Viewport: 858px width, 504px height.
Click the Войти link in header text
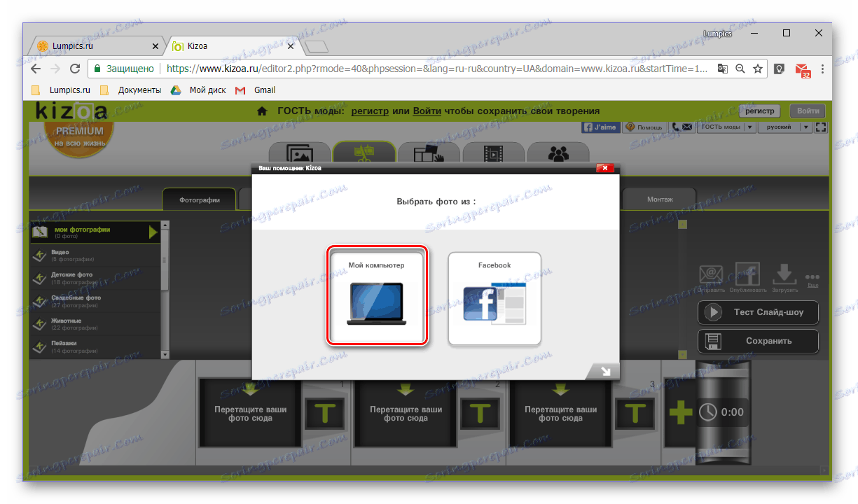click(427, 111)
